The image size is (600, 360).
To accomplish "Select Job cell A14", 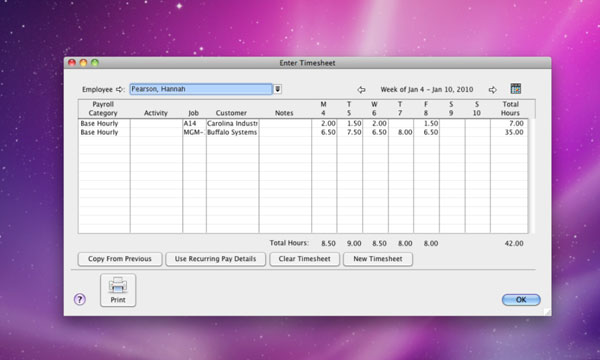I will 194,123.
